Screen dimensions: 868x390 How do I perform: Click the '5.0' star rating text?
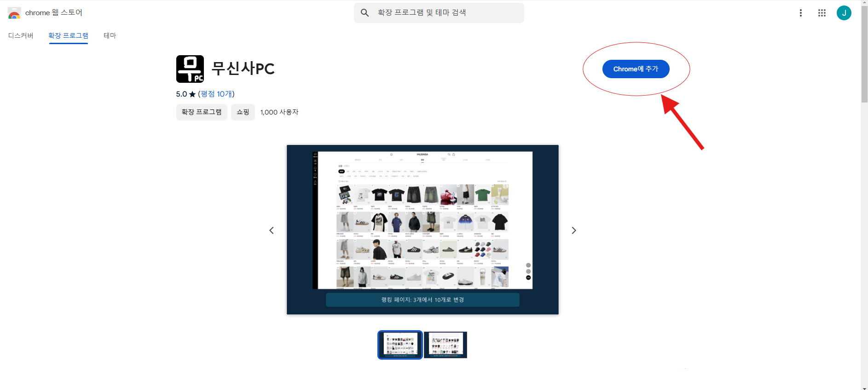point(181,94)
